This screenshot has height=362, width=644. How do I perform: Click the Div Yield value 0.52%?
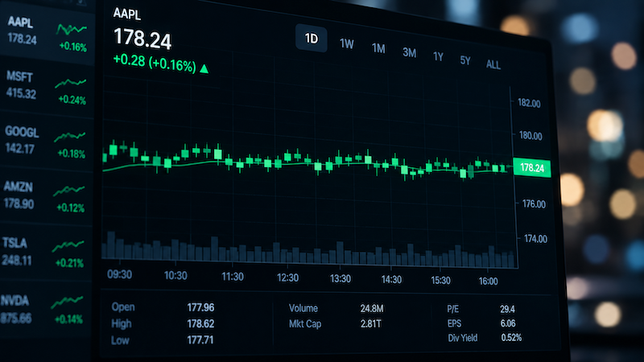point(511,338)
